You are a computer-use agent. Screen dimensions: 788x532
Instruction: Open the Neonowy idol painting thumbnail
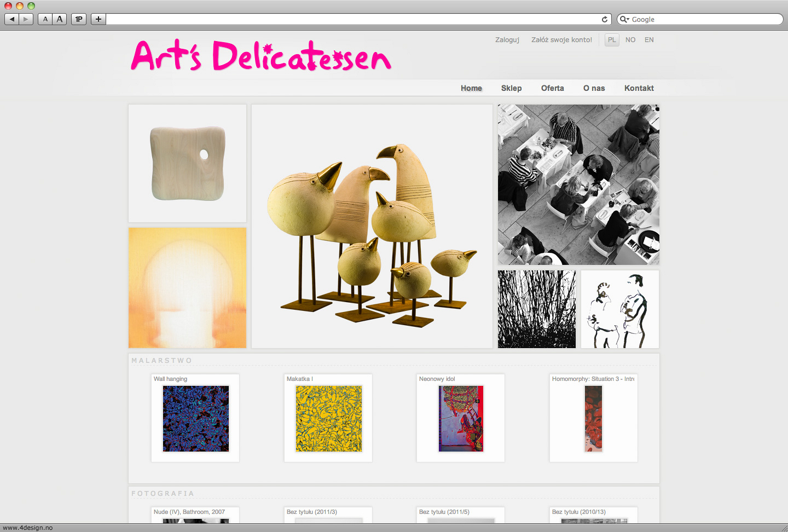point(461,419)
